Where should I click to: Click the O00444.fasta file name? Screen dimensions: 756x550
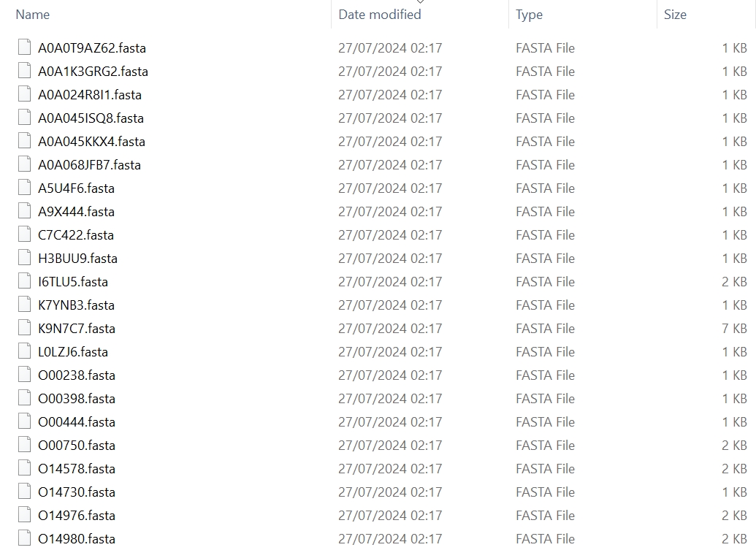pyautogui.click(x=77, y=421)
